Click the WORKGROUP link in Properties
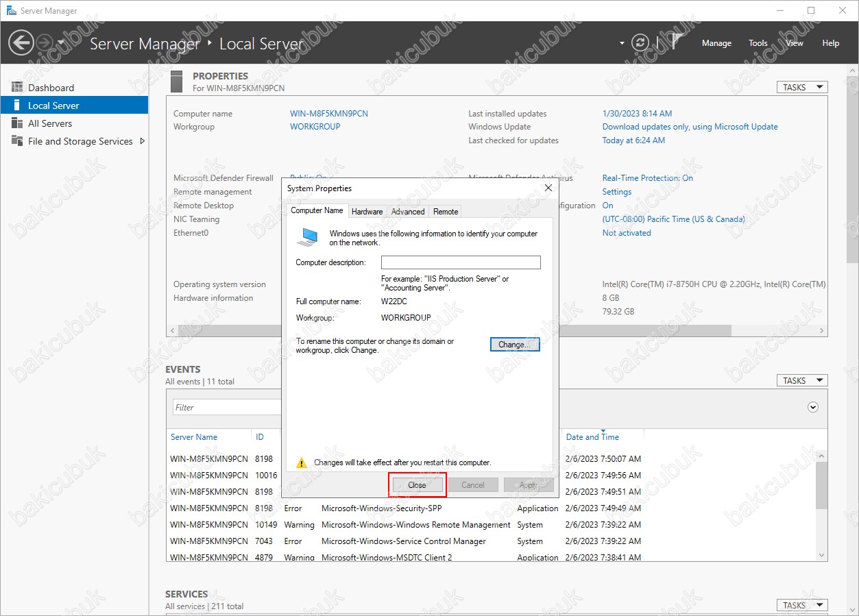Screen dimensions: 859x616 [x=315, y=127]
